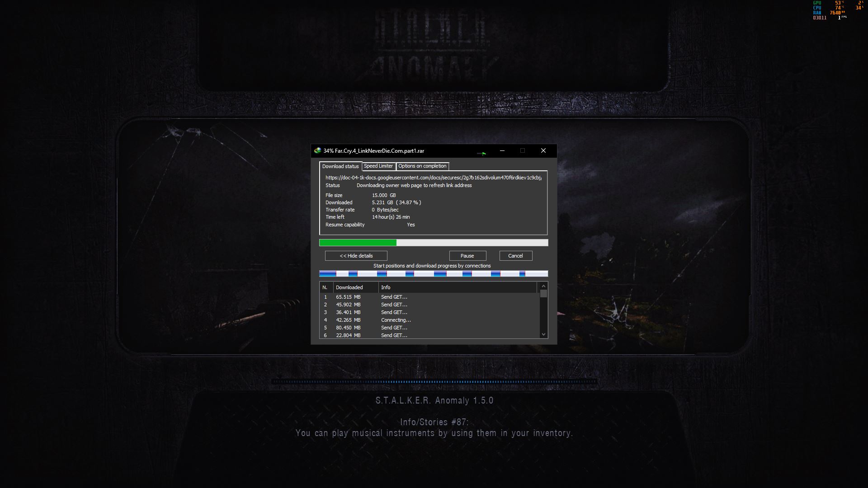Cancel the download

(x=515, y=256)
